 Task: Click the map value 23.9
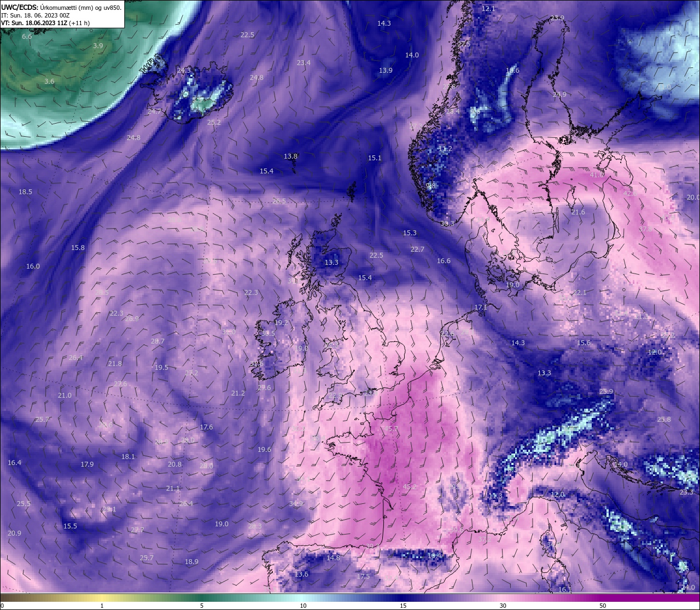pos(557,18)
